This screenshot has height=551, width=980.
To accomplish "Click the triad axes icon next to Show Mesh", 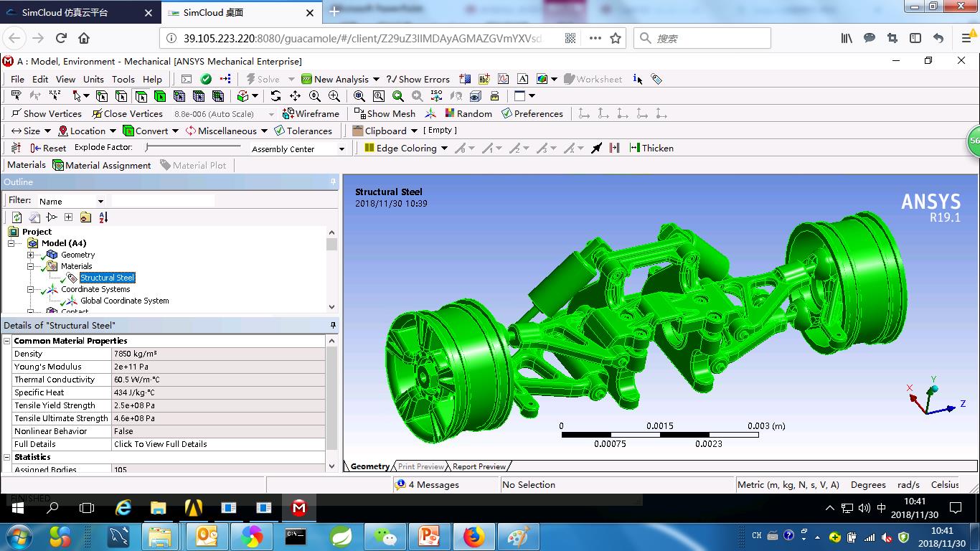I will [x=430, y=113].
